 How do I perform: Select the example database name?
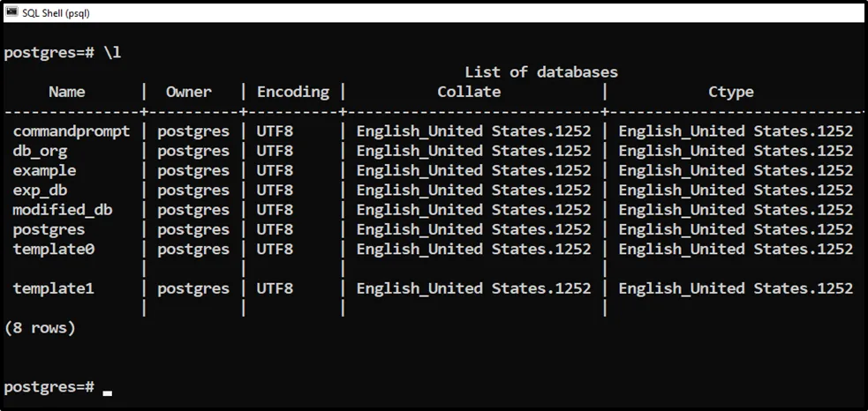(x=44, y=170)
